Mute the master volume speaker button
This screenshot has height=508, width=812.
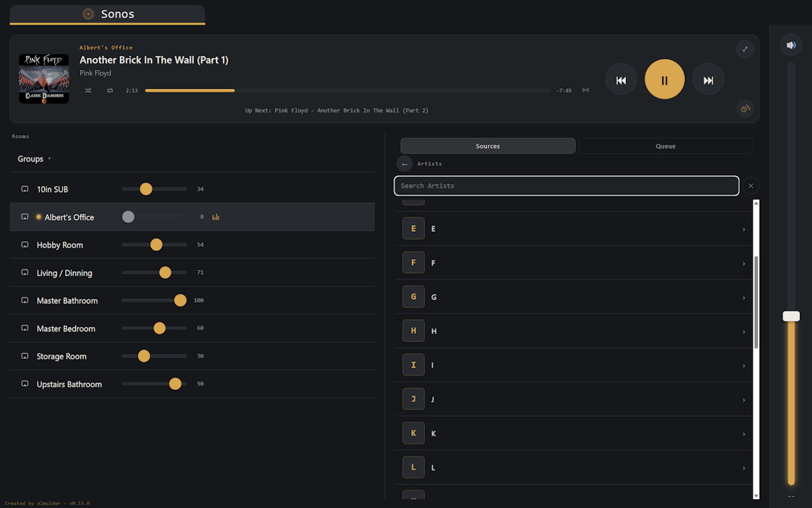coord(791,45)
